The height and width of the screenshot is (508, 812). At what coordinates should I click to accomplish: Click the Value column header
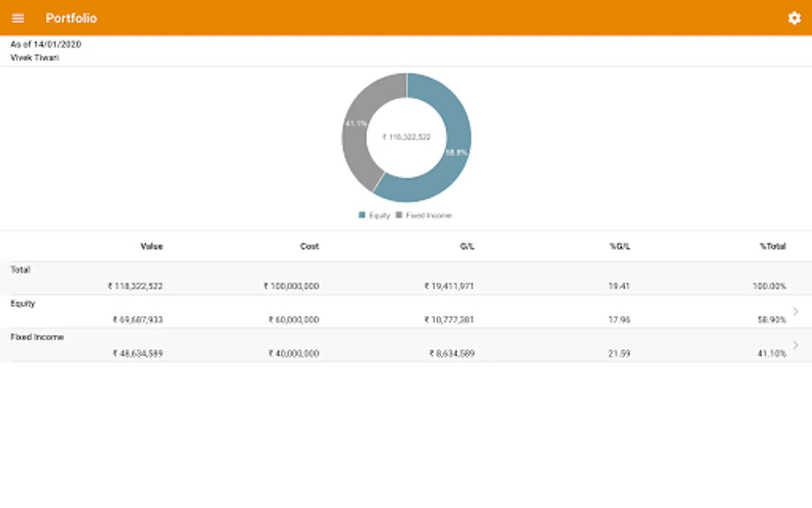point(152,246)
